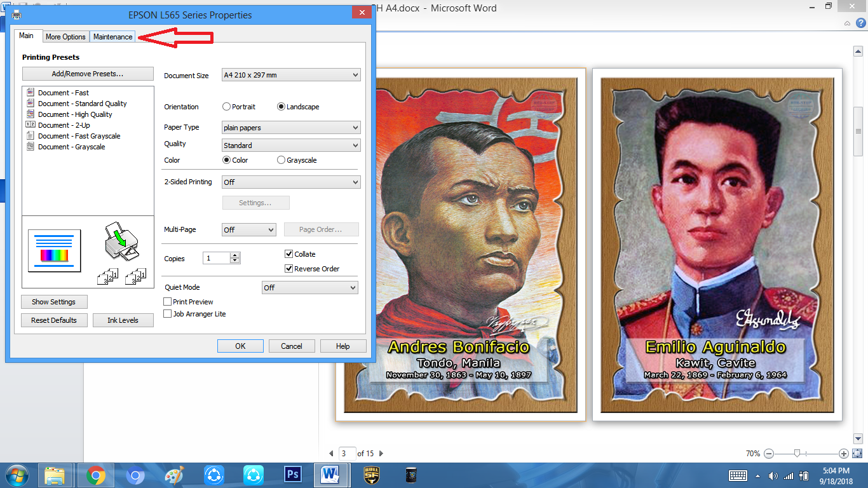Image resolution: width=868 pixels, height=488 pixels.
Task: Click the zoom out minus button in Word
Action: click(769, 454)
